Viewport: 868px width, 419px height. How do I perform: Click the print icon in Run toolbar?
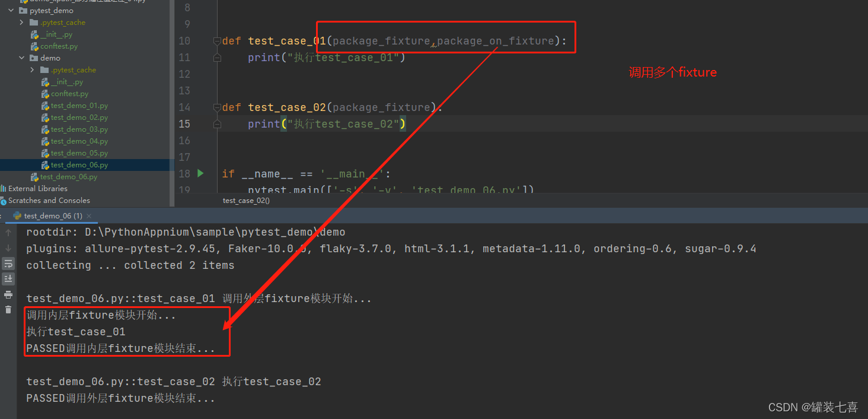point(8,294)
